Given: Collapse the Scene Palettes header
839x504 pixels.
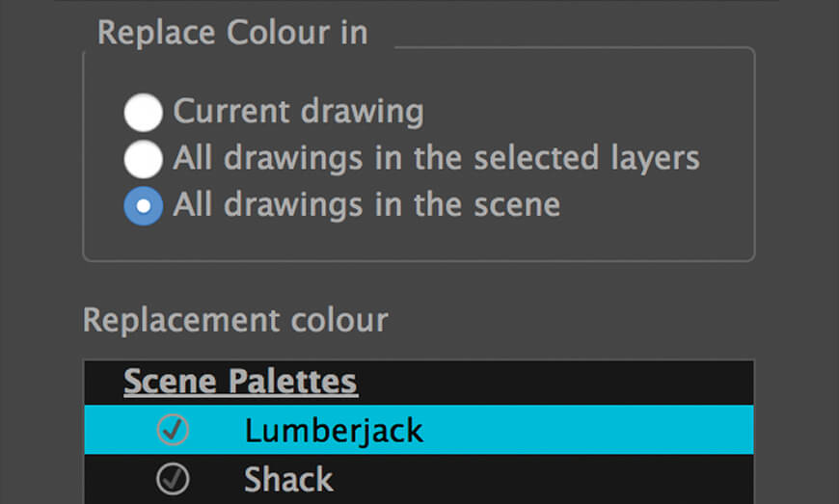Looking at the screenshot, I should (240, 383).
